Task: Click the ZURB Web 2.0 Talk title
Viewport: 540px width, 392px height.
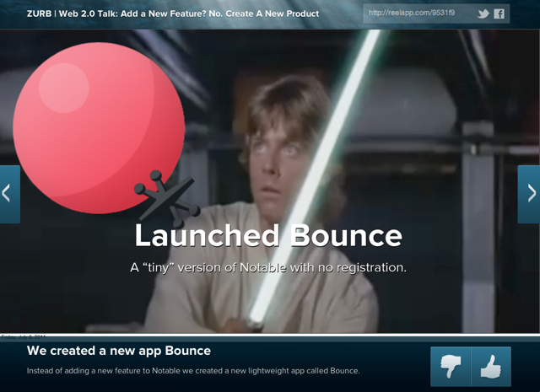Action: [x=173, y=13]
